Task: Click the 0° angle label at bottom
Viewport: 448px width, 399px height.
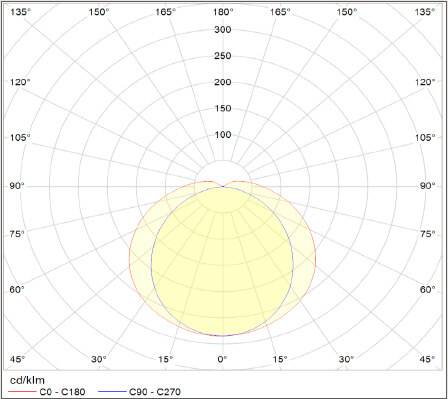Action: pyautogui.click(x=222, y=359)
